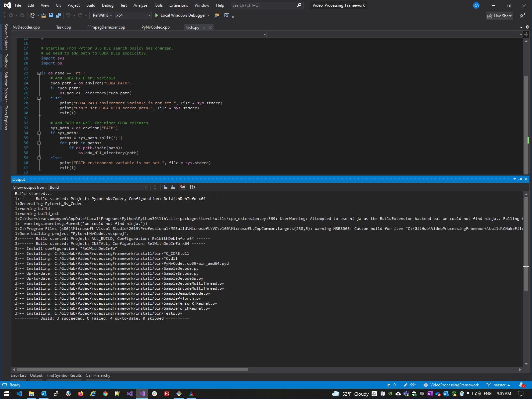Clear all text in the Output window
The width and height of the screenshot is (532, 399).
point(183,187)
